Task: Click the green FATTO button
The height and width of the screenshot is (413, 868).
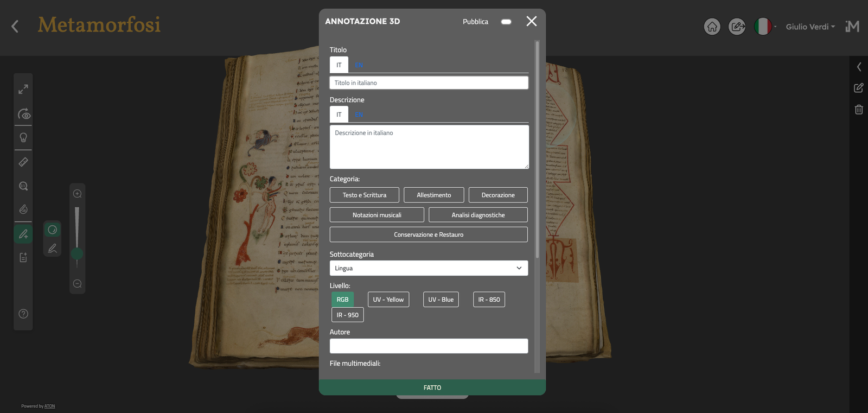Action: click(x=432, y=387)
